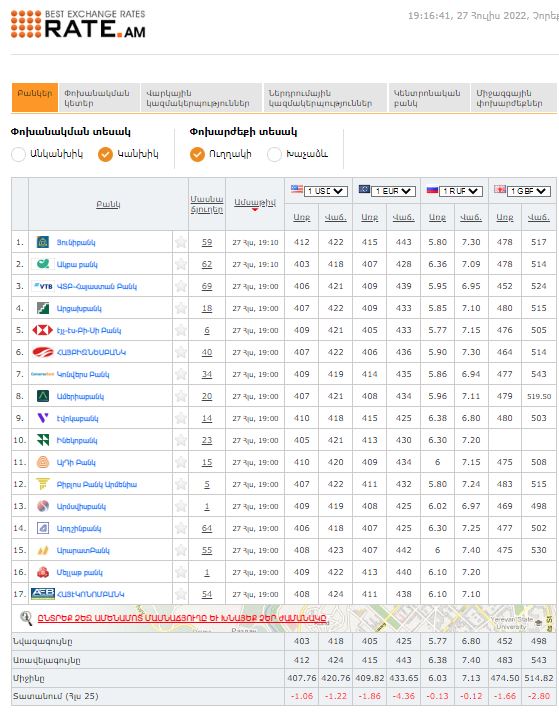The height and width of the screenshot is (712, 559).
Task: Star the VTB-Armenia row as favorite
Action: [181, 286]
